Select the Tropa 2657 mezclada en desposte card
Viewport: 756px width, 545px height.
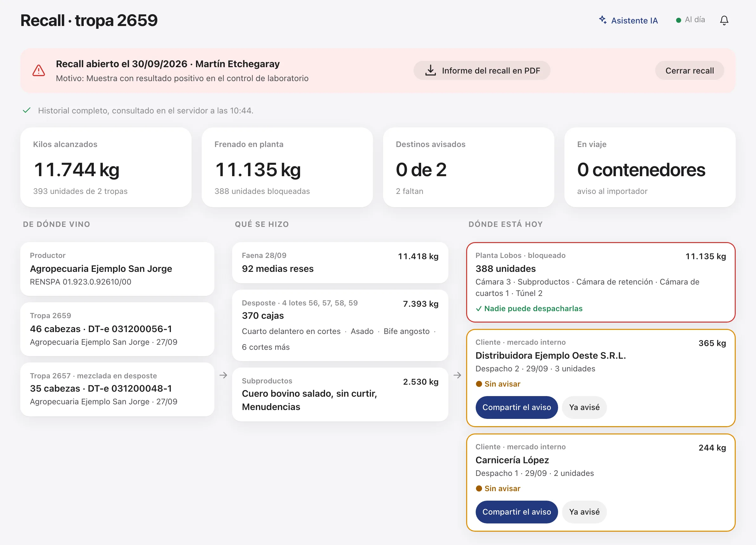[x=117, y=389]
